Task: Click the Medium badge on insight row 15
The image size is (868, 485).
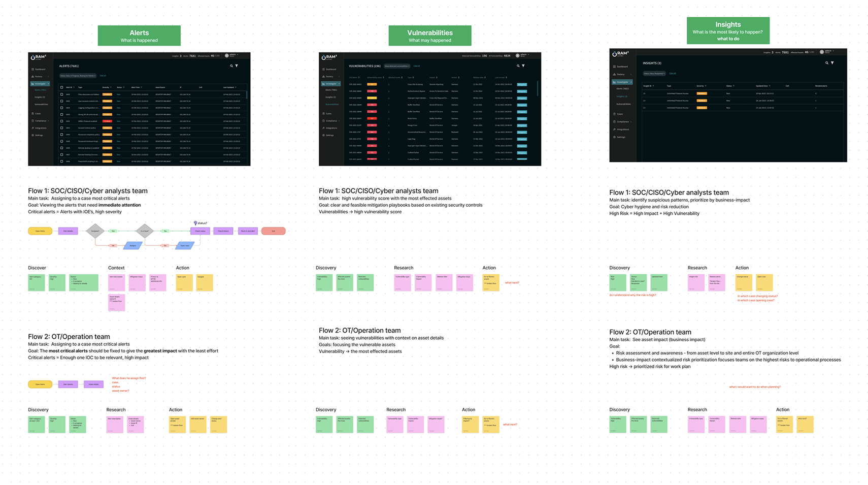Action: (702, 93)
